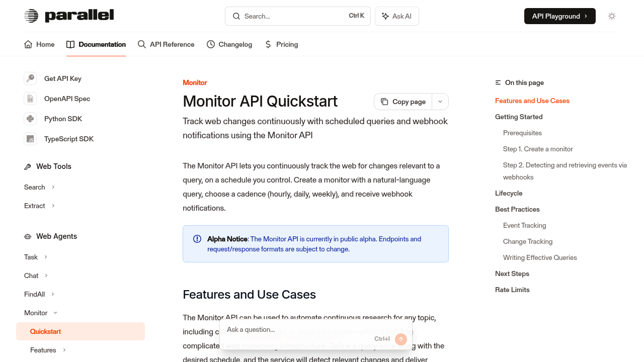Submit question with the arrow button
Viewport: 644px width, 362px height.
click(400, 339)
